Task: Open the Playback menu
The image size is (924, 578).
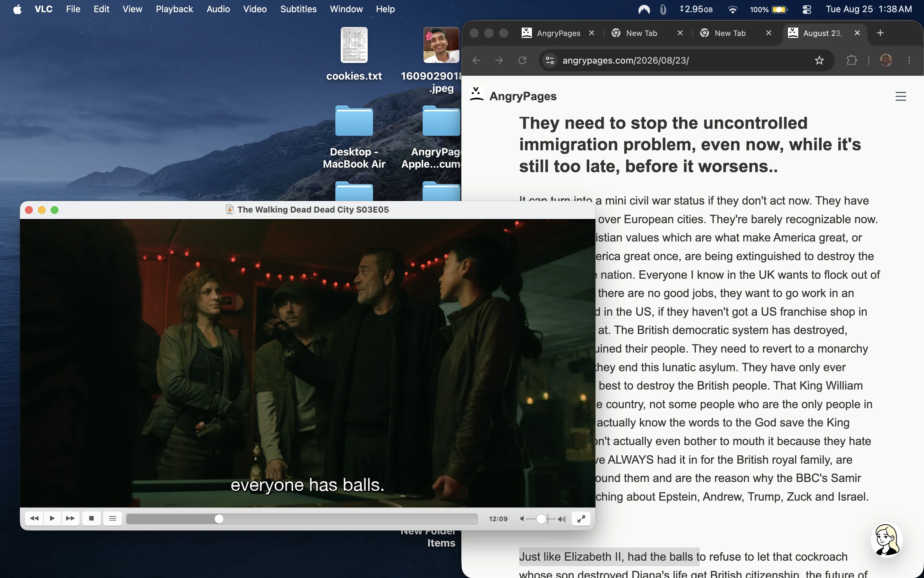Action: point(174,9)
